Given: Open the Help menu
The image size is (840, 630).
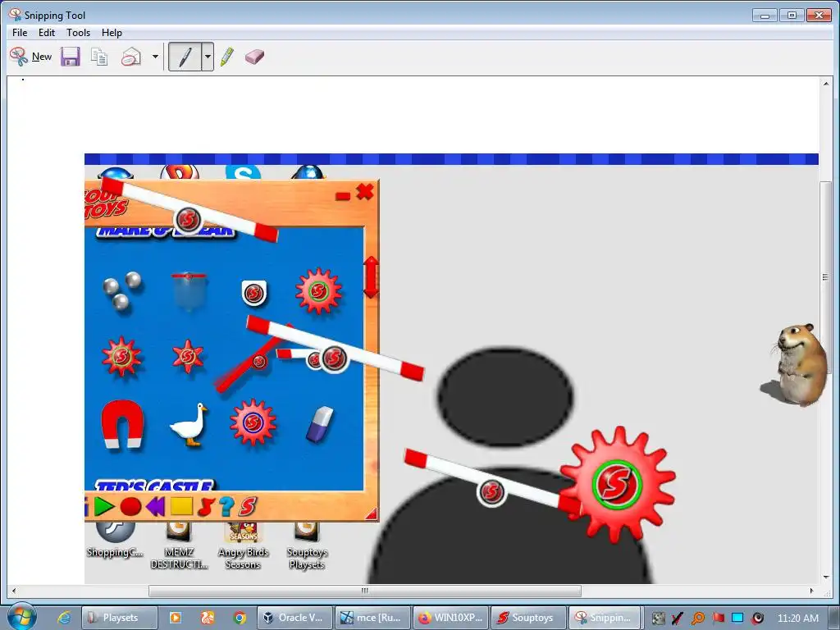Looking at the screenshot, I should pos(112,33).
